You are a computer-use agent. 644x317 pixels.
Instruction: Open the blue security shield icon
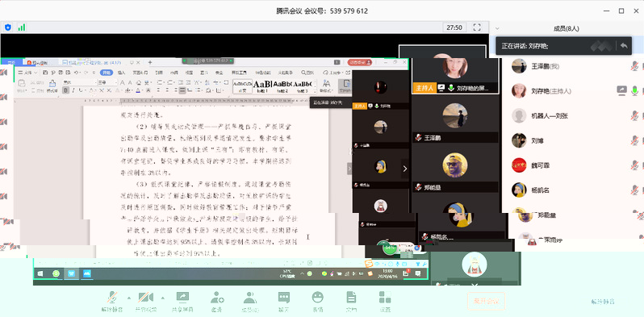[x=8, y=27]
